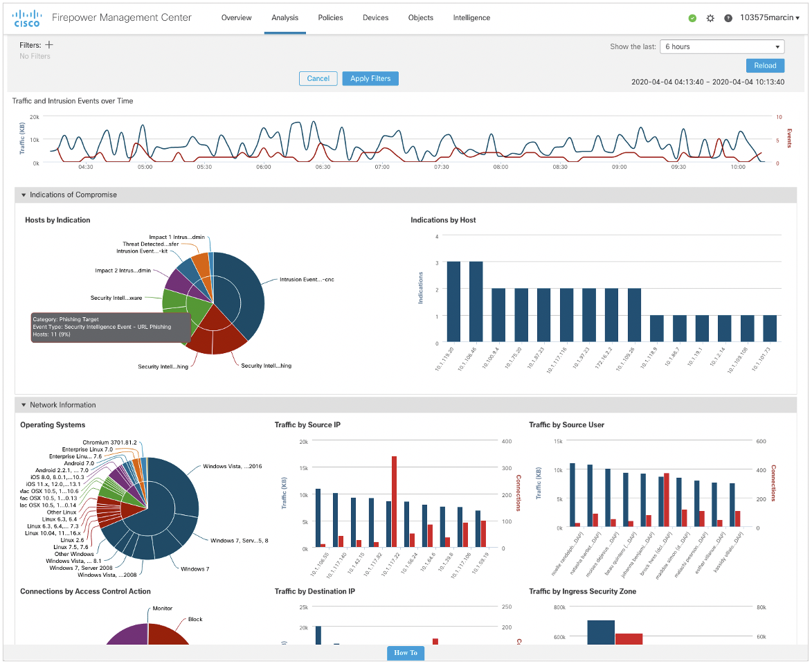Click the 'Category: Phishing Target' tooltip text
The height and width of the screenshot is (664, 812).
65,319
